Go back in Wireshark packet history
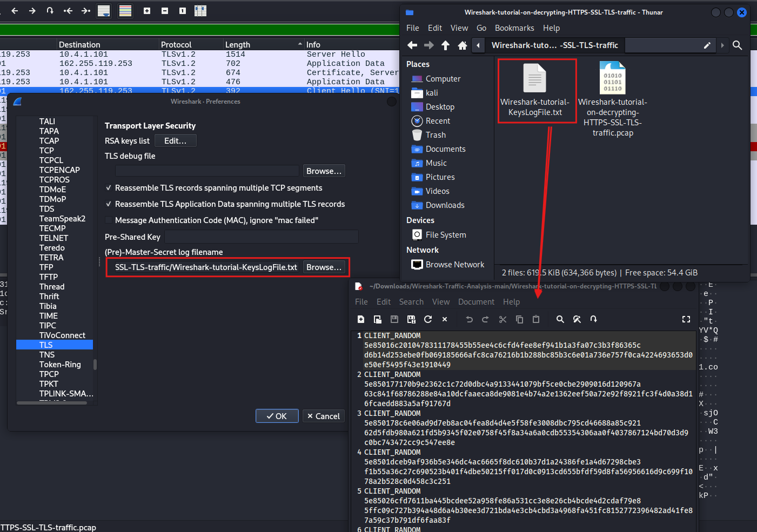Image resolution: width=757 pixels, height=532 pixels. click(15, 11)
